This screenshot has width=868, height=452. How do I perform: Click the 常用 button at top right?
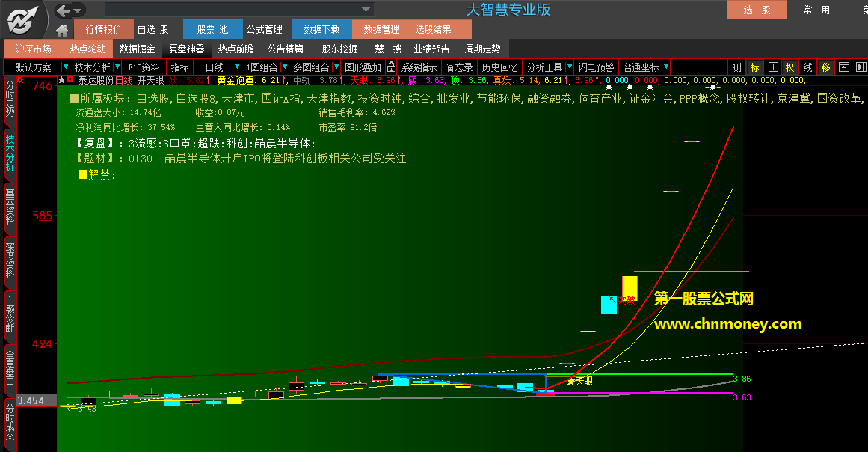(x=817, y=10)
